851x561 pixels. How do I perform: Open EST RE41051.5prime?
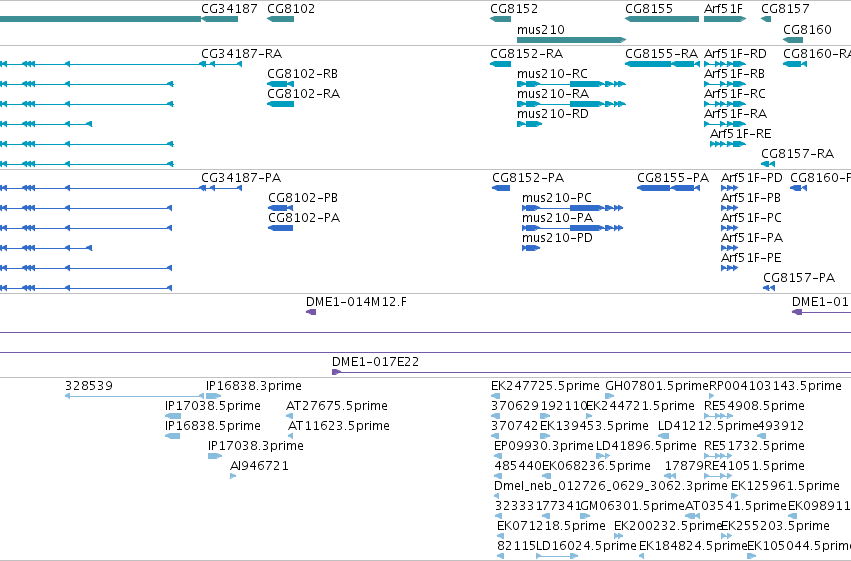[754, 467]
